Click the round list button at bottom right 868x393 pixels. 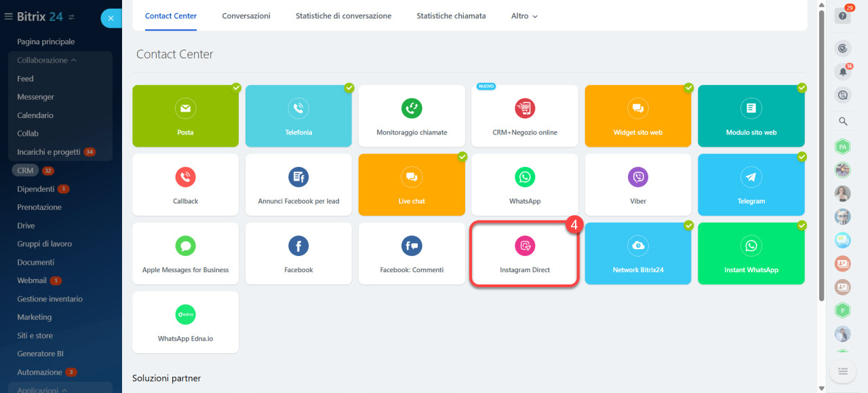[x=843, y=371]
